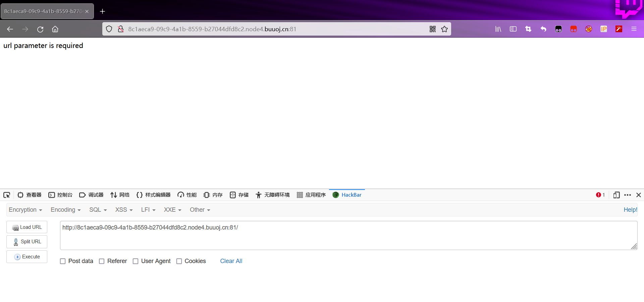Enable the User Agent checkbox

[135, 261]
